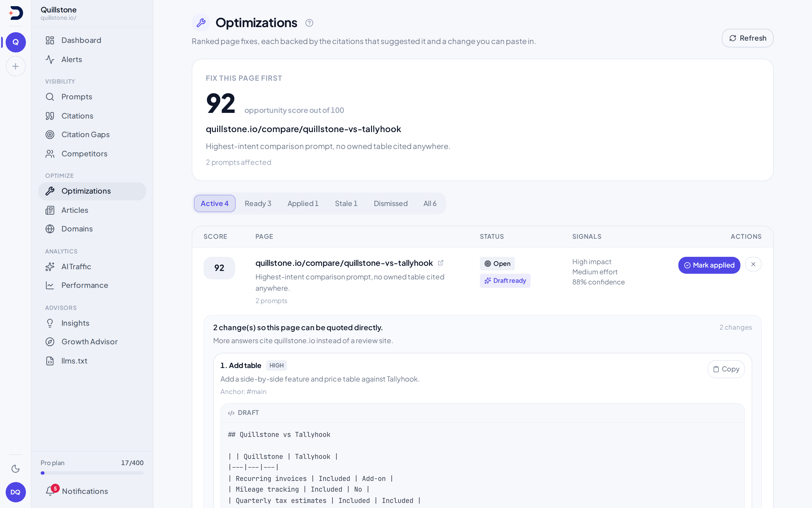This screenshot has height=508, width=812.
Task: Switch to the Dismissed tab
Action: (x=390, y=203)
